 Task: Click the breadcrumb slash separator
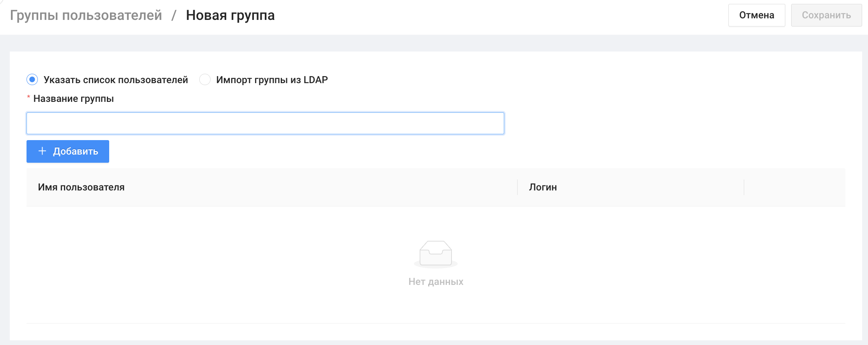[x=174, y=15]
